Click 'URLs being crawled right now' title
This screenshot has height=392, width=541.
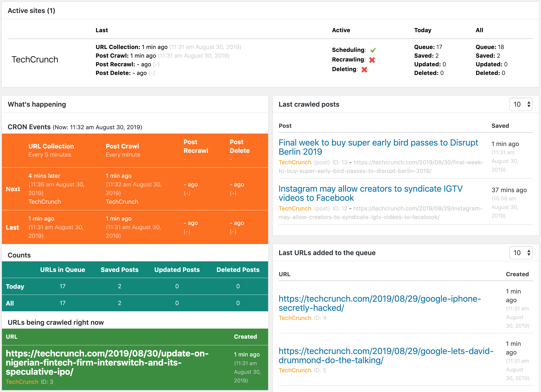pyautogui.click(x=56, y=322)
